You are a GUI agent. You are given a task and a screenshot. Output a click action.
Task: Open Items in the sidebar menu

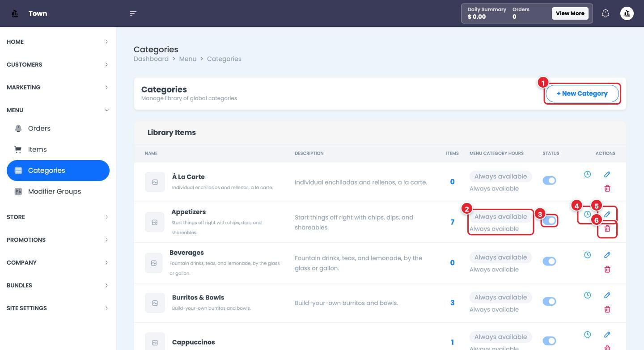[x=58, y=149]
